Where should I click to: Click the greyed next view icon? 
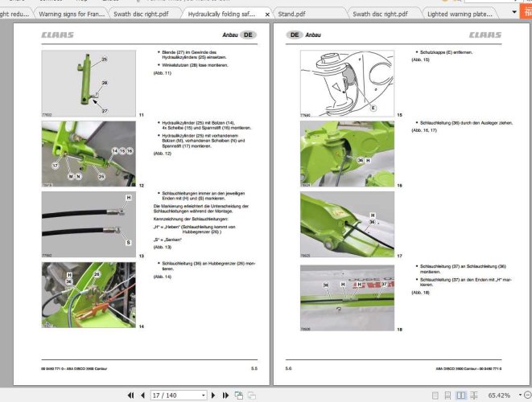tap(252, 396)
